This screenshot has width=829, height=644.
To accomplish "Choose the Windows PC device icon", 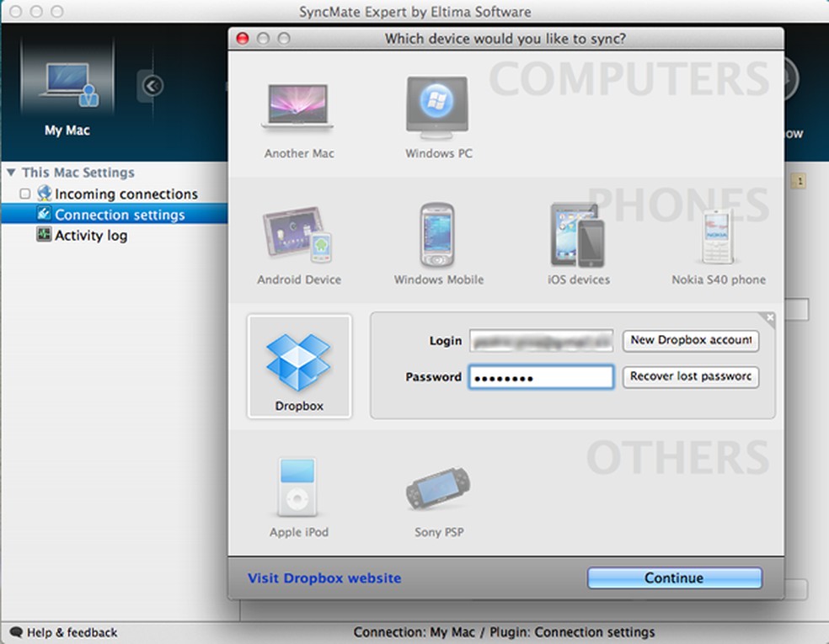I will click(437, 107).
